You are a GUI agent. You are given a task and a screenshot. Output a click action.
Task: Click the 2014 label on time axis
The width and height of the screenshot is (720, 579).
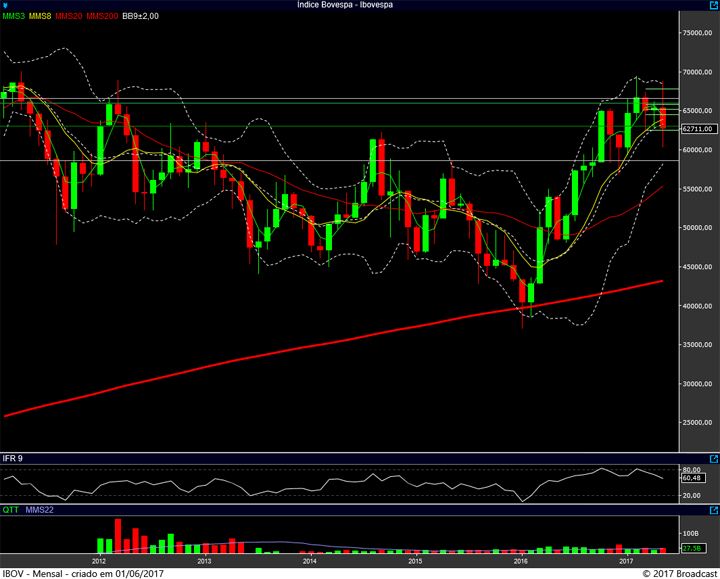coord(310,561)
